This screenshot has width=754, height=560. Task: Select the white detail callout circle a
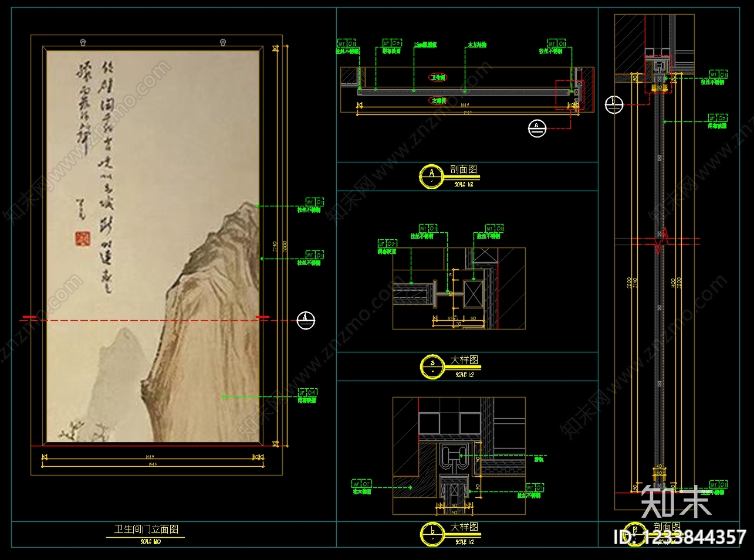tap(537, 128)
